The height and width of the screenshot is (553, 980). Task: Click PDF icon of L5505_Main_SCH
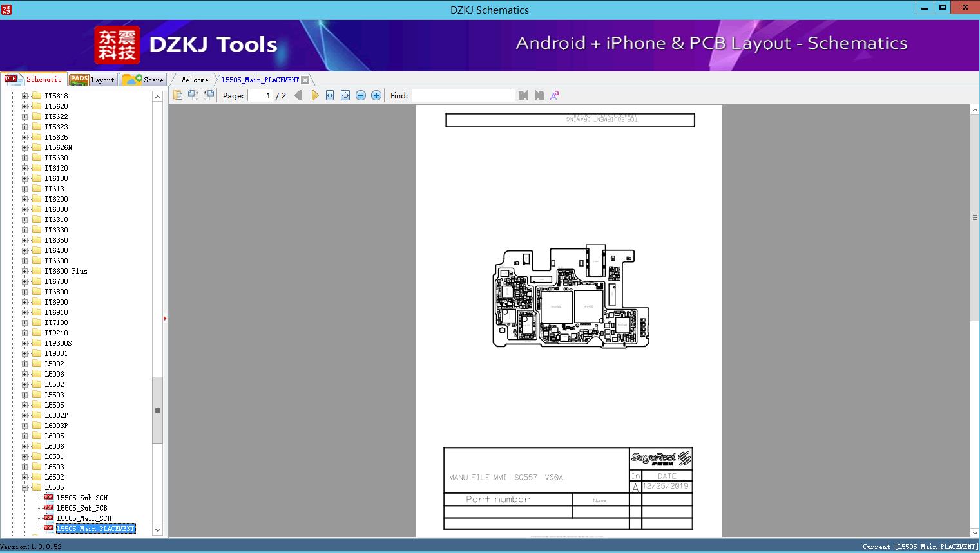tap(48, 518)
